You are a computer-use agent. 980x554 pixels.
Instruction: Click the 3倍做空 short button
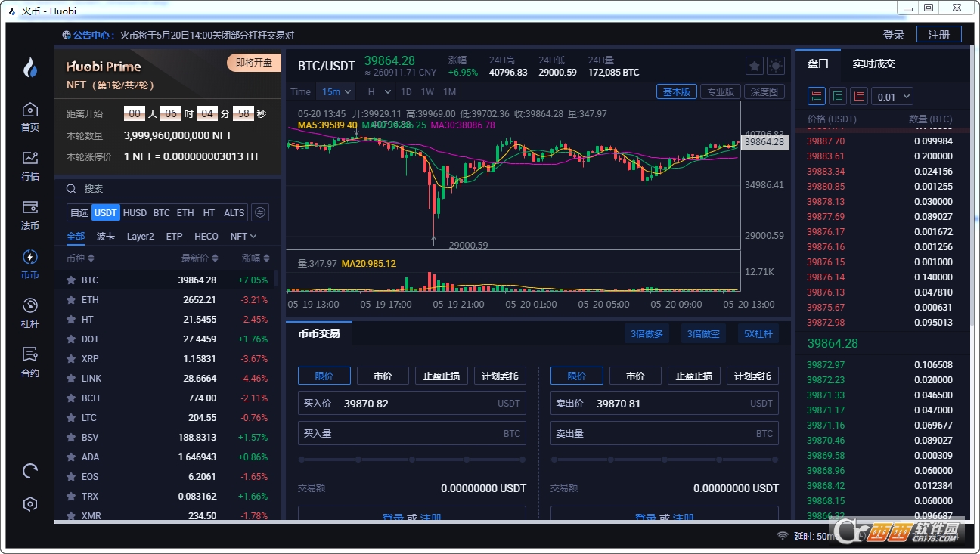point(703,333)
